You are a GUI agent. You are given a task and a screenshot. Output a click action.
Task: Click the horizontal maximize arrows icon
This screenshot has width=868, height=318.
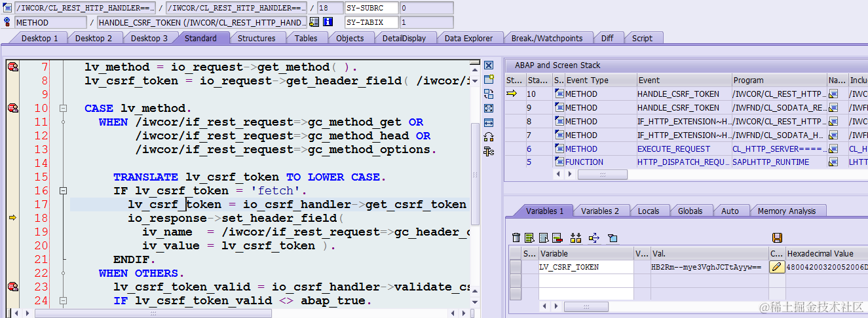pyautogui.click(x=488, y=122)
